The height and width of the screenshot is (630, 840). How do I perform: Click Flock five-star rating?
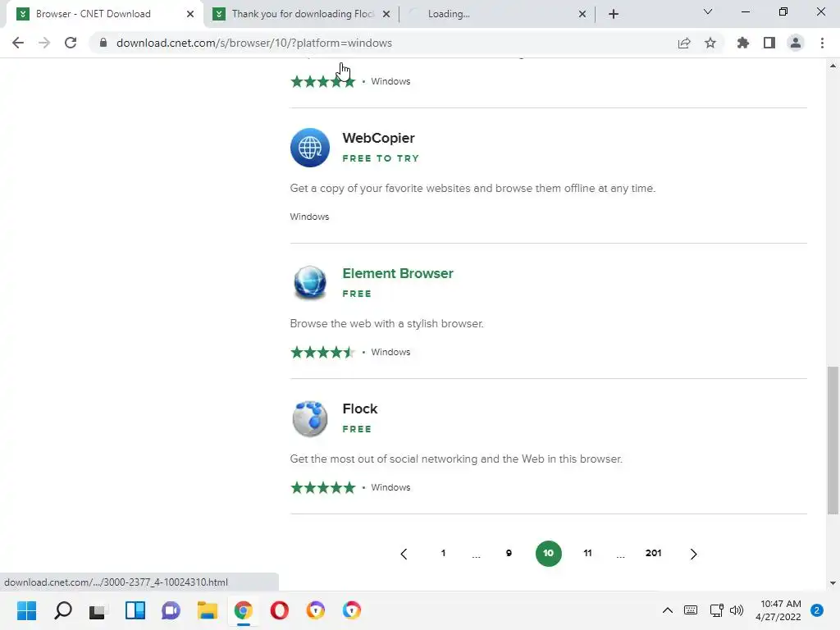click(322, 487)
